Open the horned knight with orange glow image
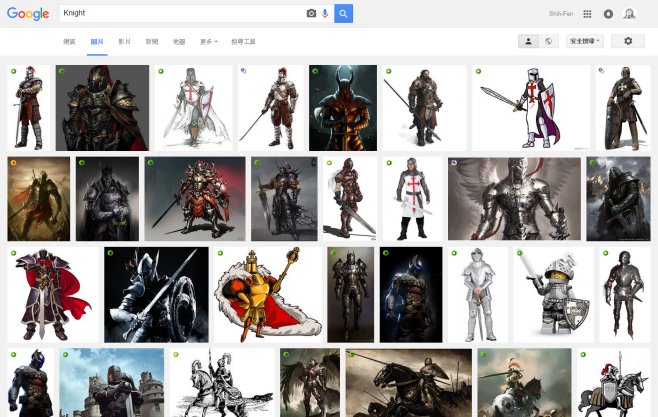 click(343, 108)
